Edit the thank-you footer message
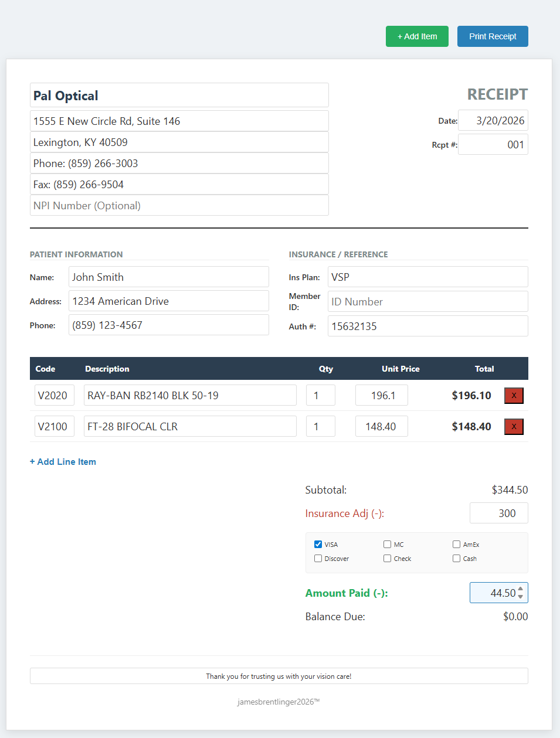The image size is (560, 738). [279, 676]
